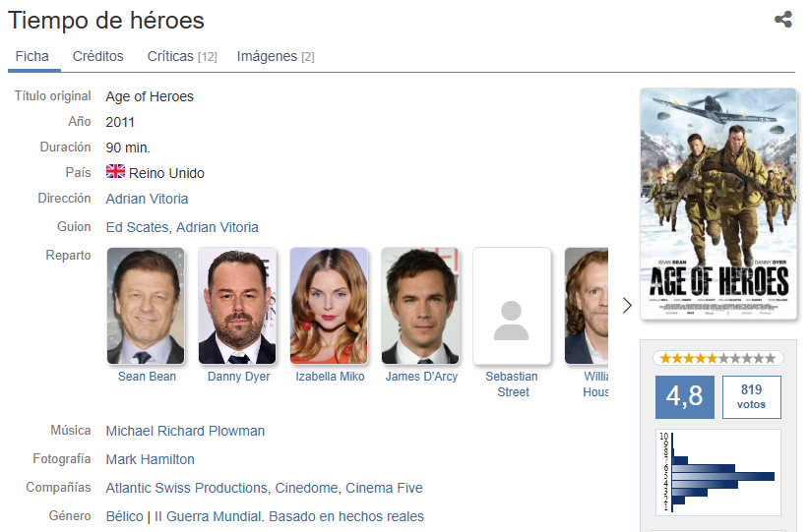The width and height of the screenshot is (809, 532).
Task: Click the duration value 90 min.
Action: 128,148
